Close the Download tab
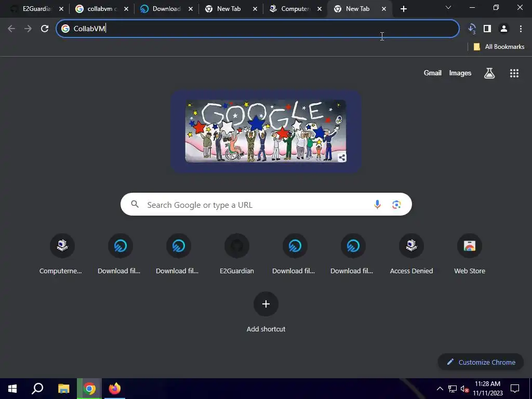 click(x=190, y=9)
